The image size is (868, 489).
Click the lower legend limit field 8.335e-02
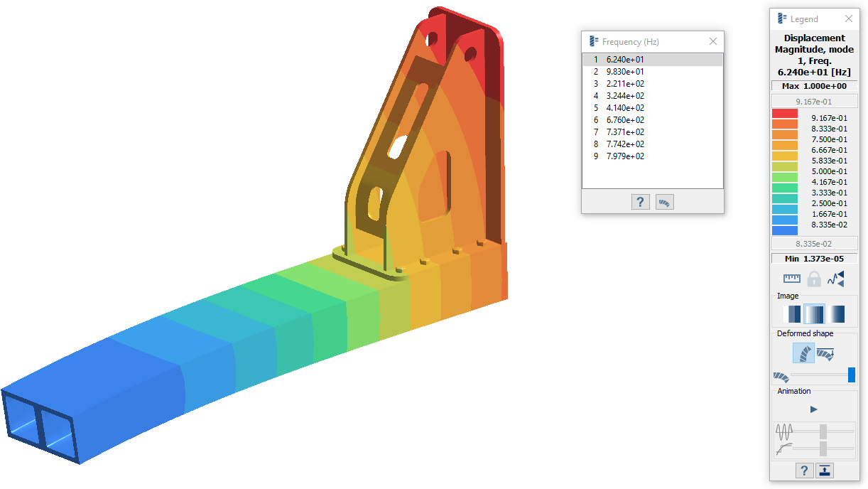[814, 243]
